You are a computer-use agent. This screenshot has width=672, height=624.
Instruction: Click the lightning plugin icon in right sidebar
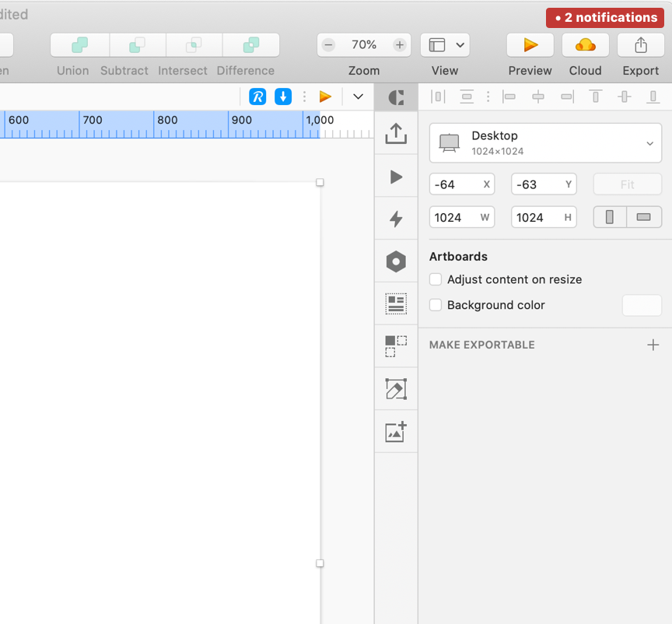click(x=396, y=219)
